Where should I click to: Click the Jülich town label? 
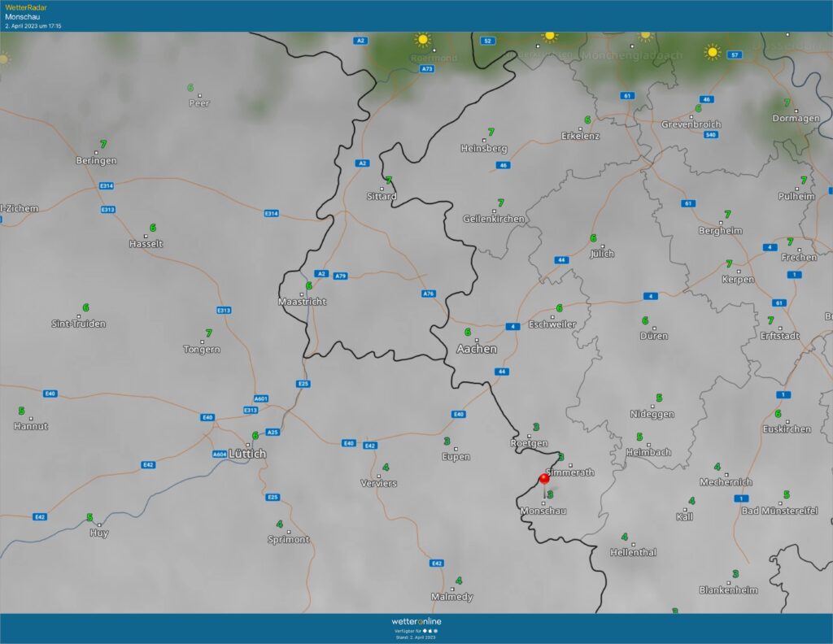click(603, 254)
